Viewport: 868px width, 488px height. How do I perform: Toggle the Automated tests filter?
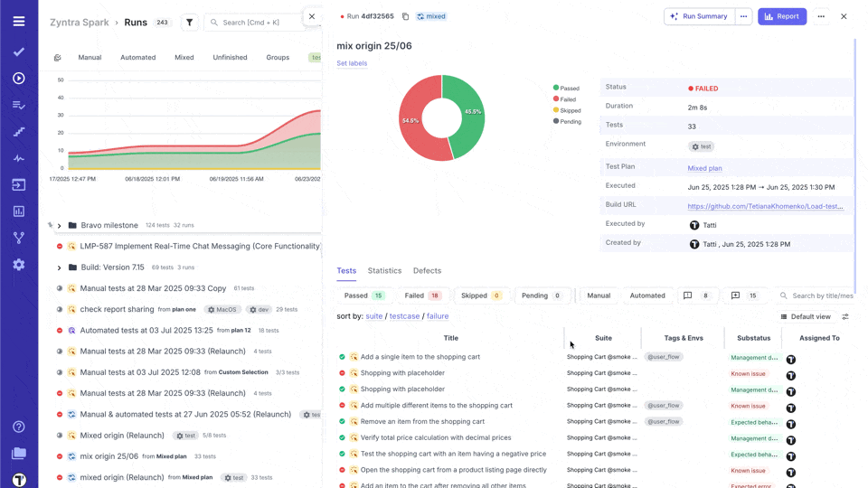coord(647,296)
